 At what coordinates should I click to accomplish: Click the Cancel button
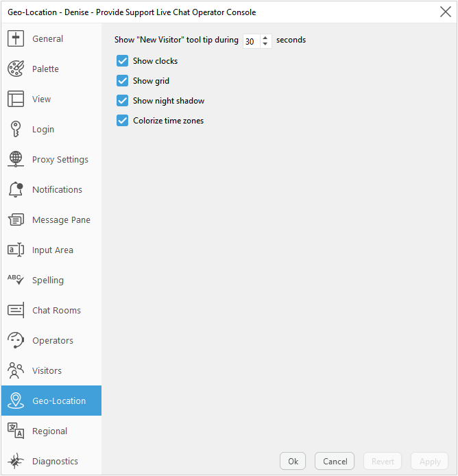pos(335,462)
